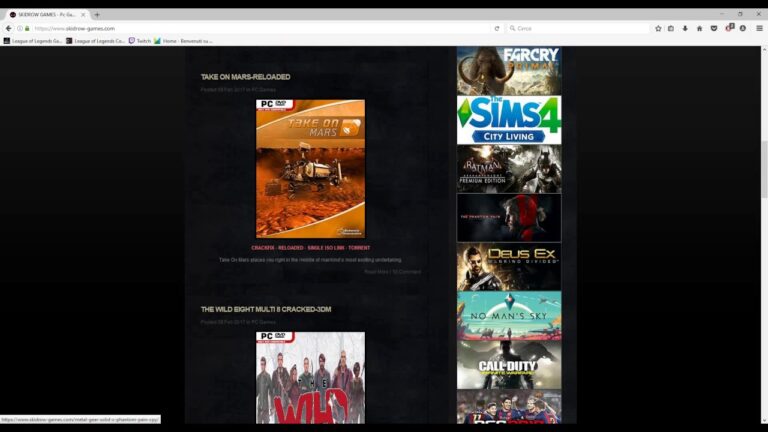This screenshot has width=768, height=432.
Task: Select the SKIDROW GAMES browser tab
Action: click(x=47, y=15)
